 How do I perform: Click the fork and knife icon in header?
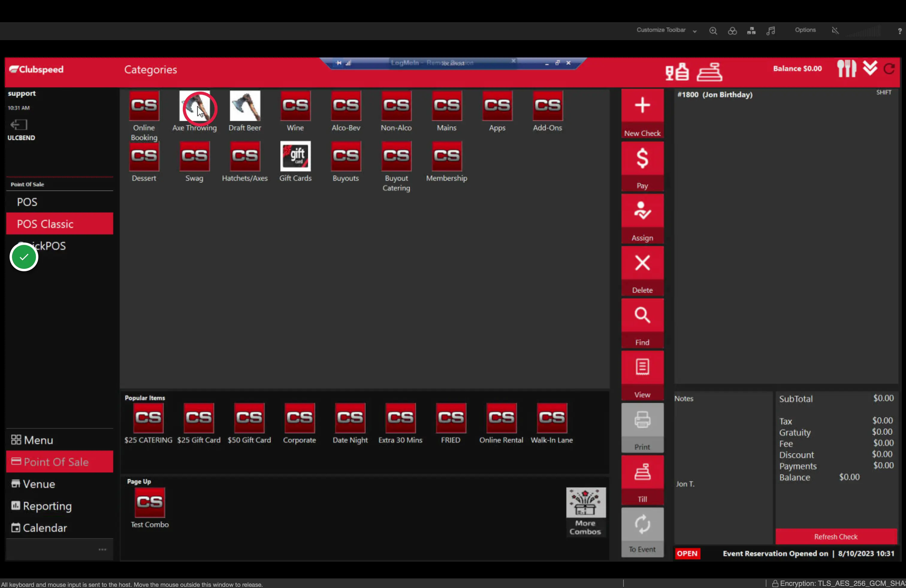[846, 69]
